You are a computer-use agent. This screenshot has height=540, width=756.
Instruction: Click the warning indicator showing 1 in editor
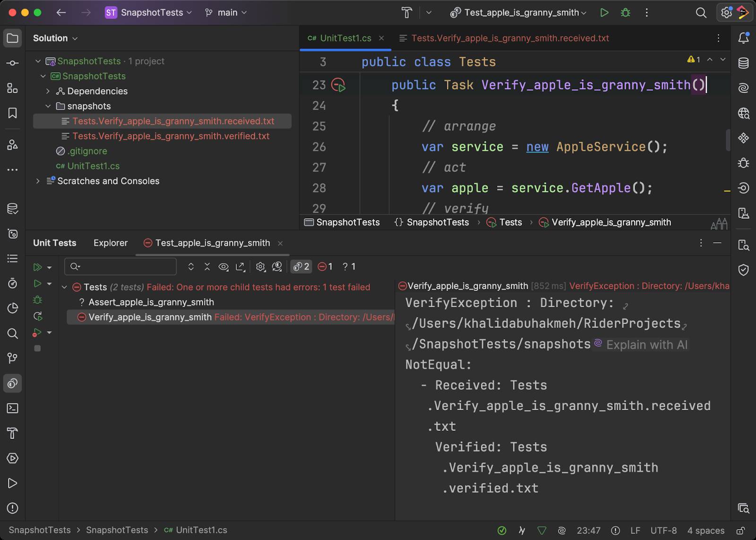(x=694, y=60)
